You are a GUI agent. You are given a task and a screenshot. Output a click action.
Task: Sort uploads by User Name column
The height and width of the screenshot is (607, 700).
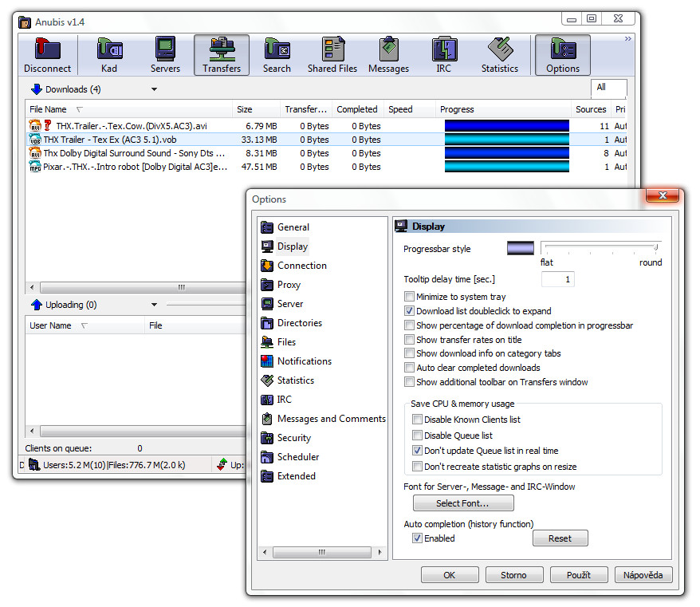(85, 325)
